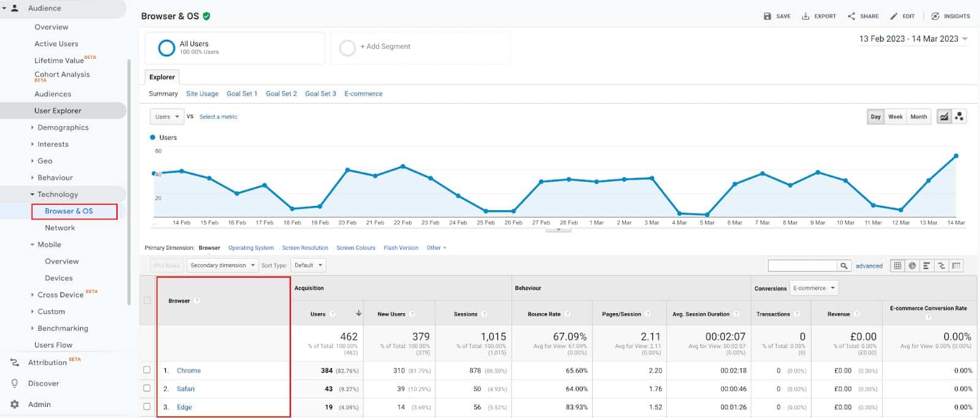
Task: Switch table to pie chart percentage view
Action: pyautogui.click(x=912, y=265)
